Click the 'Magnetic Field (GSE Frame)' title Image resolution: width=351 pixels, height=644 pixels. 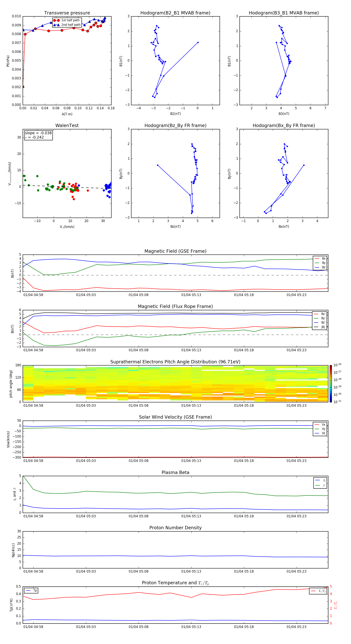click(175, 251)
